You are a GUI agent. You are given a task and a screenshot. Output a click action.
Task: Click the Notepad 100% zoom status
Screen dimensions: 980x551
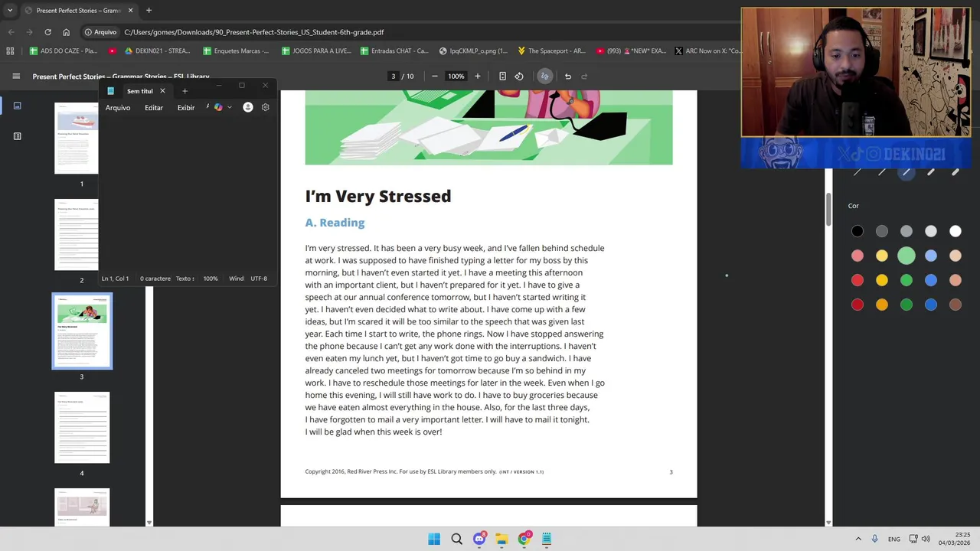coord(211,279)
